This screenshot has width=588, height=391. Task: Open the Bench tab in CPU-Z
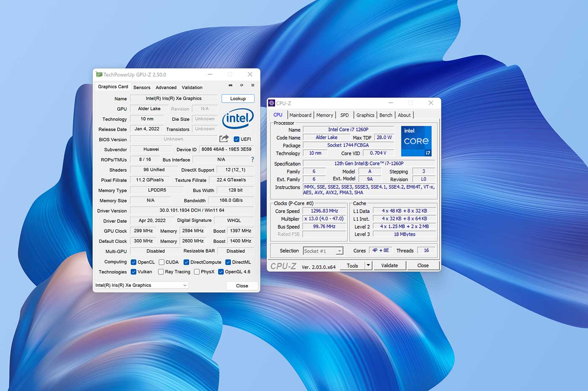[386, 115]
